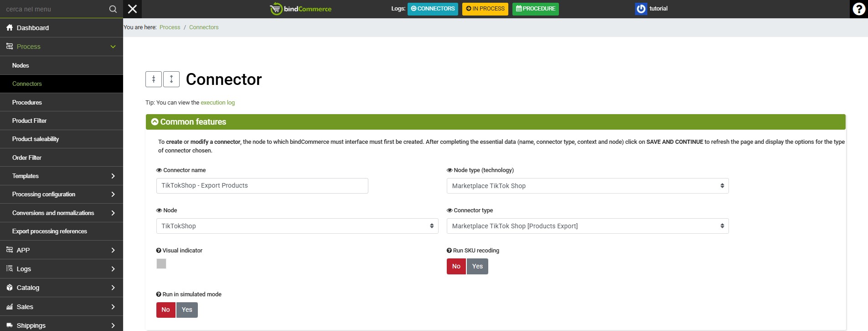Click the eye icon beside Node type

pyautogui.click(x=449, y=170)
